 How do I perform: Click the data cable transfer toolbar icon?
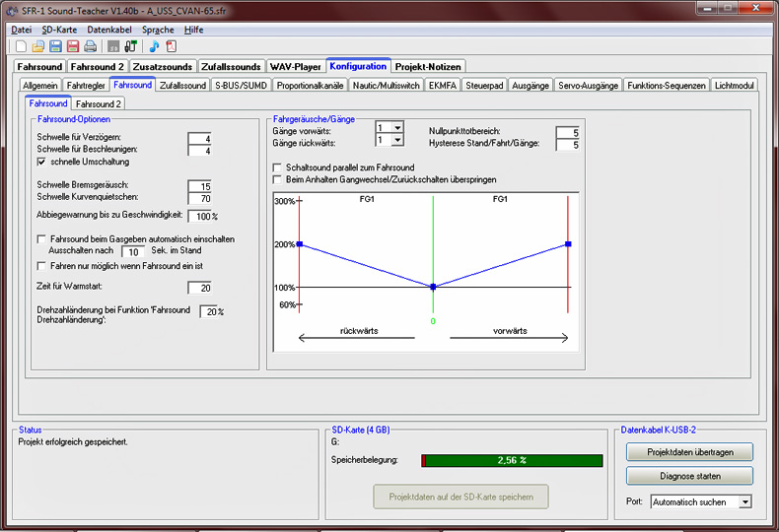pos(129,46)
